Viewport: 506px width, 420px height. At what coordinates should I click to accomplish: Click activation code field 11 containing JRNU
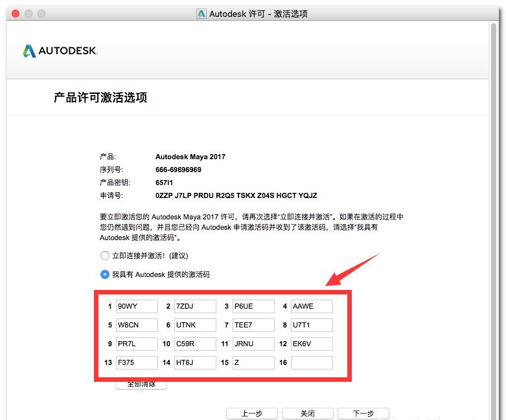click(253, 344)
